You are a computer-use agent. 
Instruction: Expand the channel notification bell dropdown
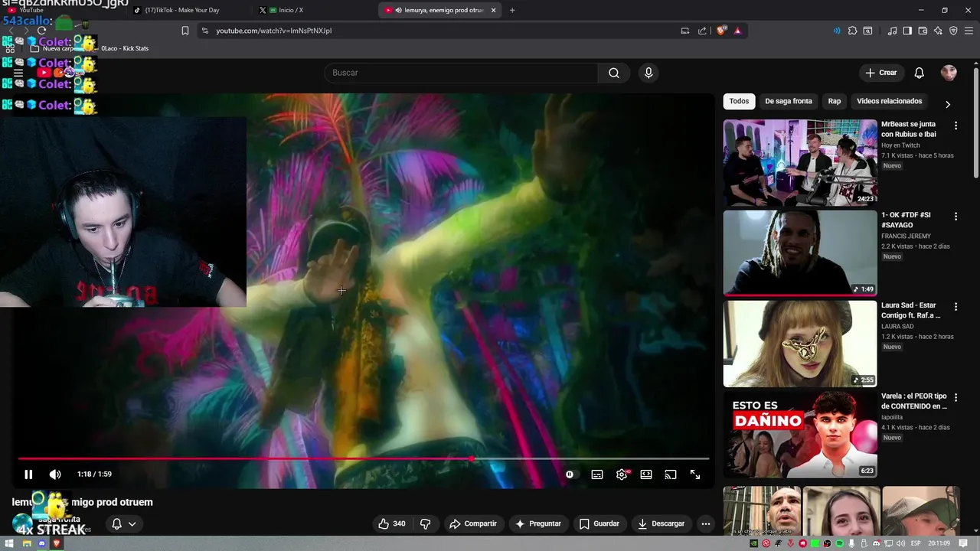[124, 524]
